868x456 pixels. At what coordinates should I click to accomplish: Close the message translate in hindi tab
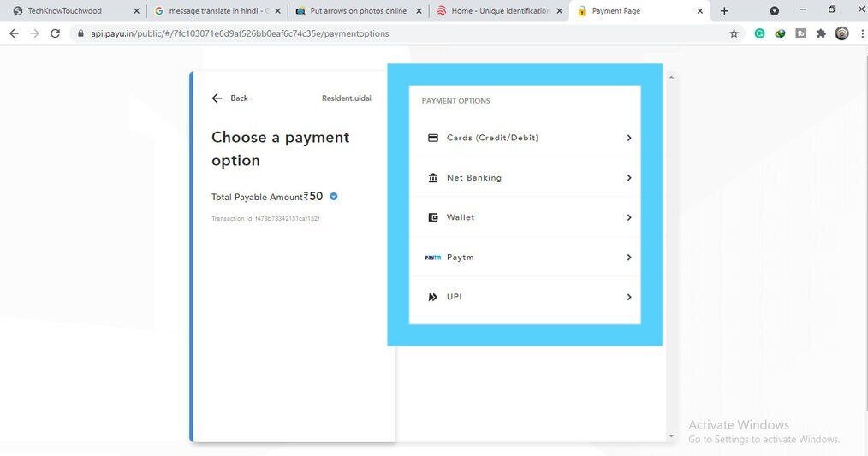278,11
